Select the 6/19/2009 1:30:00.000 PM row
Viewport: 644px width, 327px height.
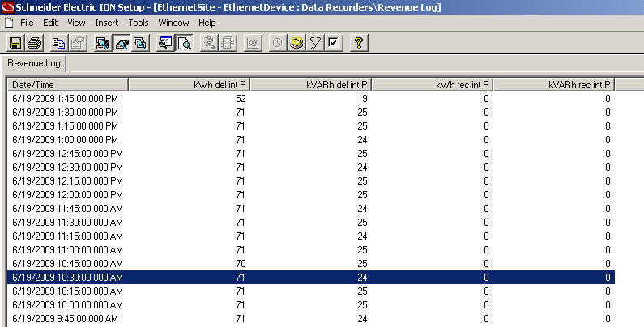pyautogui.click(x=311, y=113)
